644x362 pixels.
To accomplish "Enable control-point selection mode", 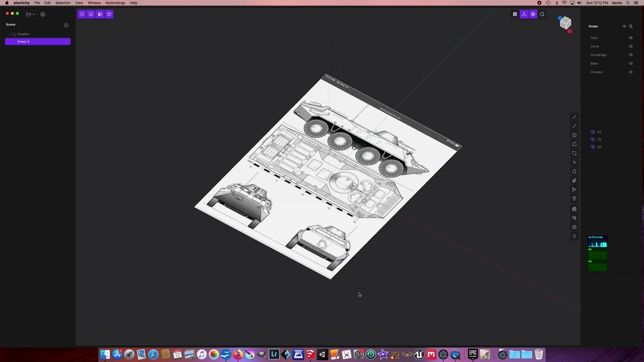I will point(82,14).
